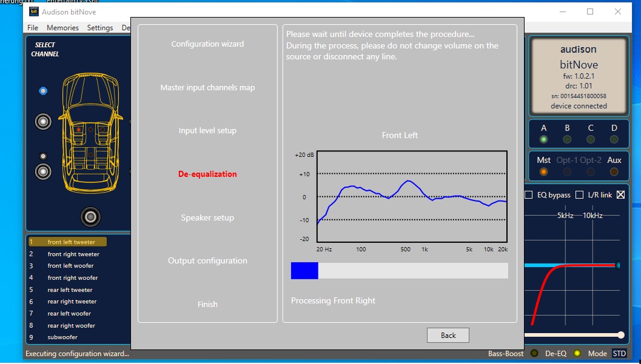Open the Memories menu
The image size is (641, 364).
pos(62,28)
